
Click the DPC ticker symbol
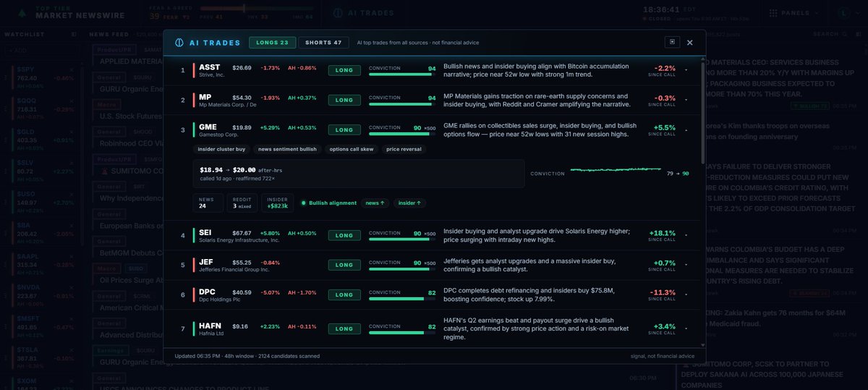tap(207, 292)
